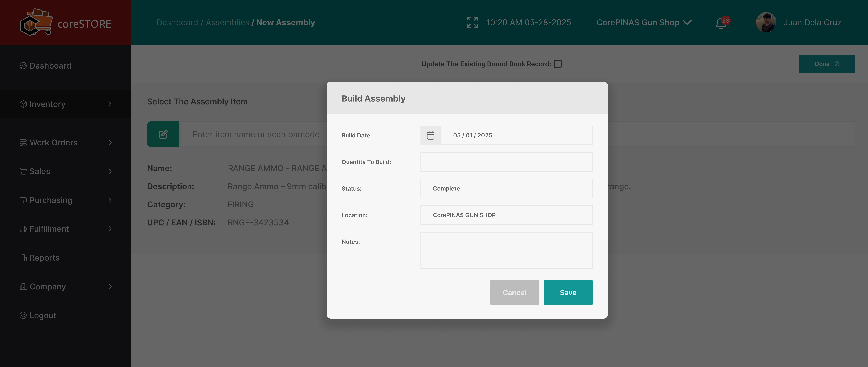This screenshot has width=868, height=367.
Task: Expand the Sales submenu chevron
Action: pyautogui.click(x=110, y=171)
